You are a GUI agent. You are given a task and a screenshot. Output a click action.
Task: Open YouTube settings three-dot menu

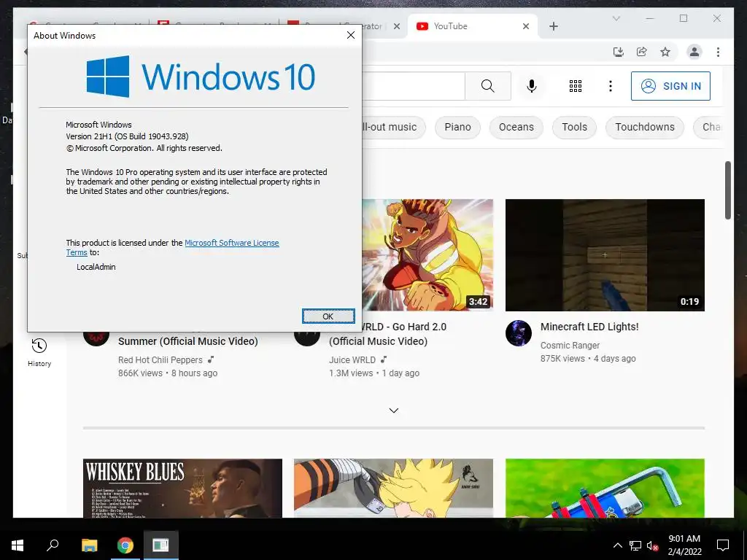611,86
